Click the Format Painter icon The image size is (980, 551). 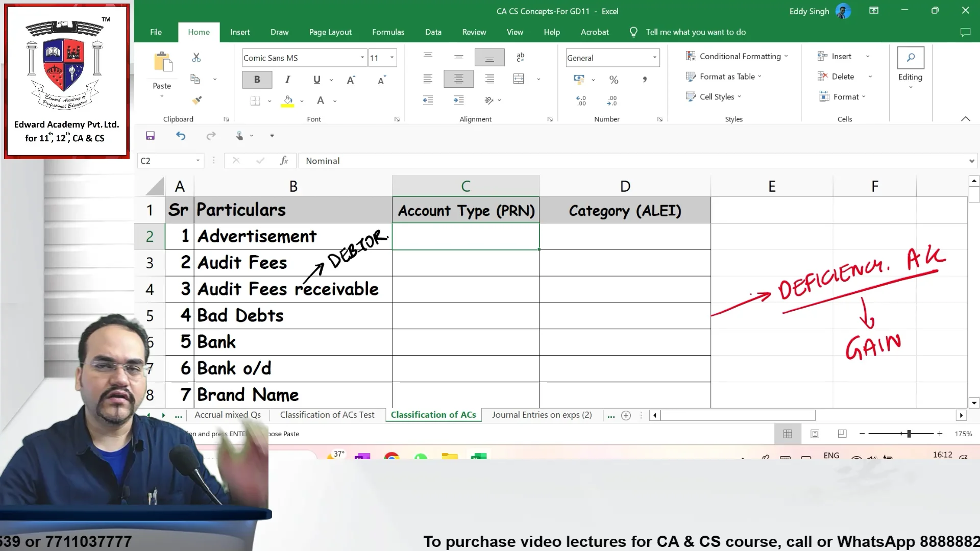coord(197,100)
